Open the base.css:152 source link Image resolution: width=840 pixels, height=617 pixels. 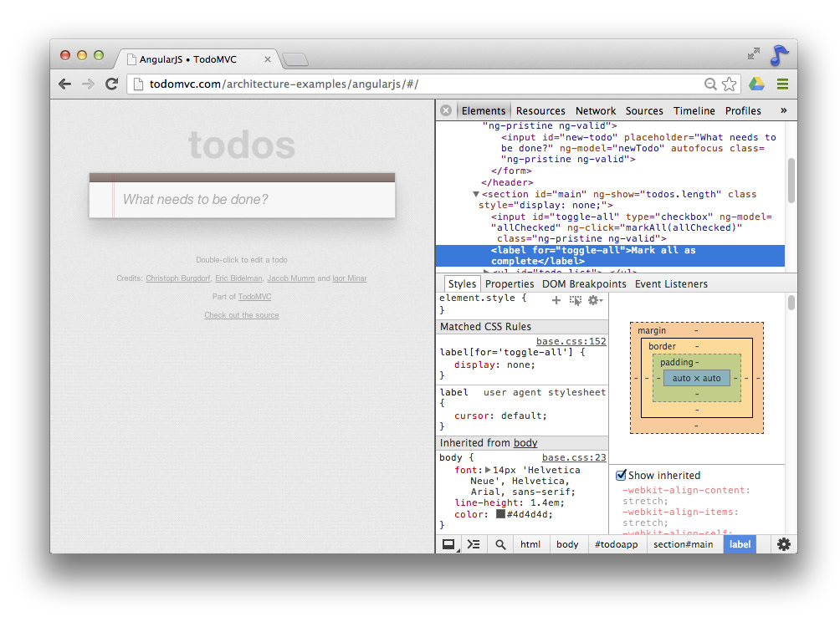coord(571,341)
